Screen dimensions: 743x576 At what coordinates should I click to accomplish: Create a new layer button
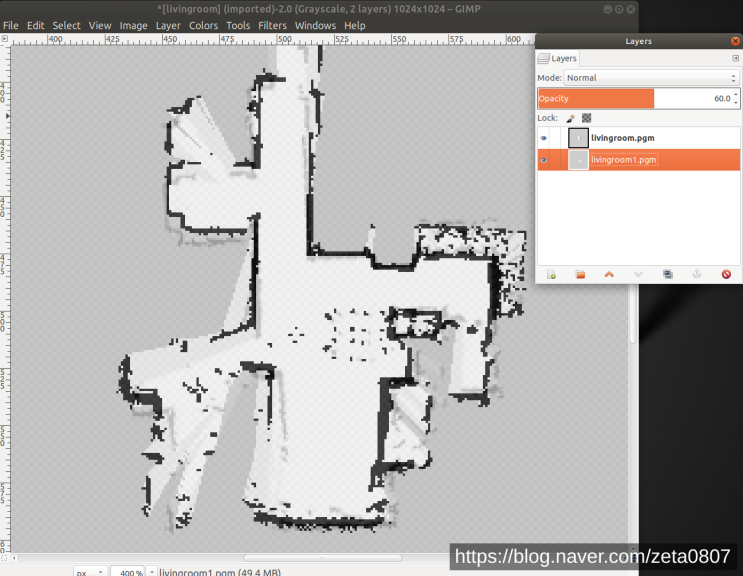tap(551, 274)
